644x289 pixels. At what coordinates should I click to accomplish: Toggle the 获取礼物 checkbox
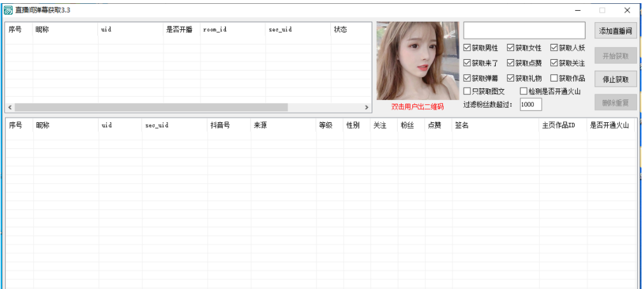coord(511,78)
